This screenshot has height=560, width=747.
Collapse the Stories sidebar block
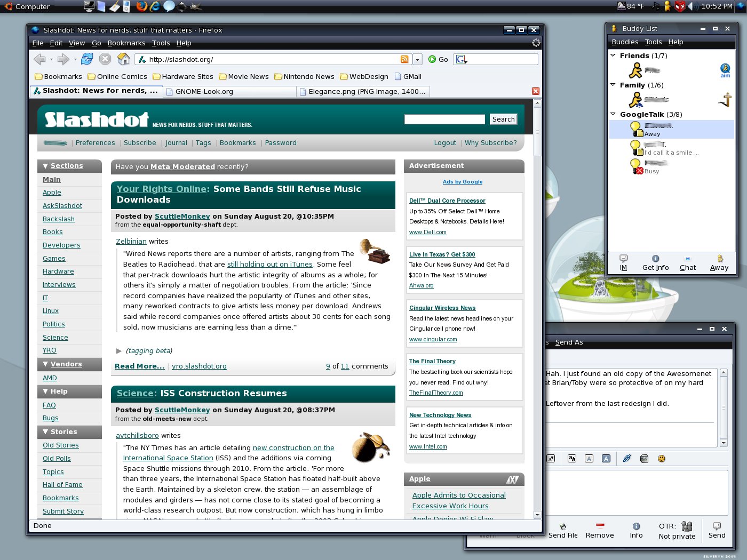(x=45, y=432)
